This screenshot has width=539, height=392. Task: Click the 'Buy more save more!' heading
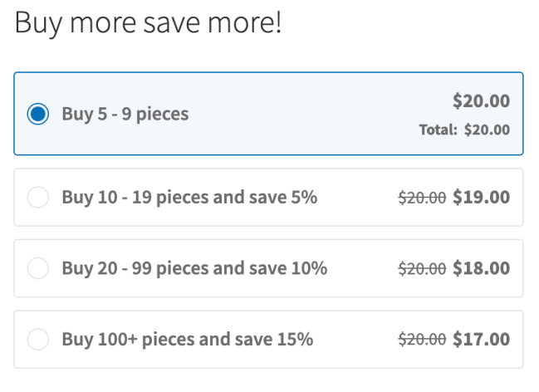tap(149, 23)
